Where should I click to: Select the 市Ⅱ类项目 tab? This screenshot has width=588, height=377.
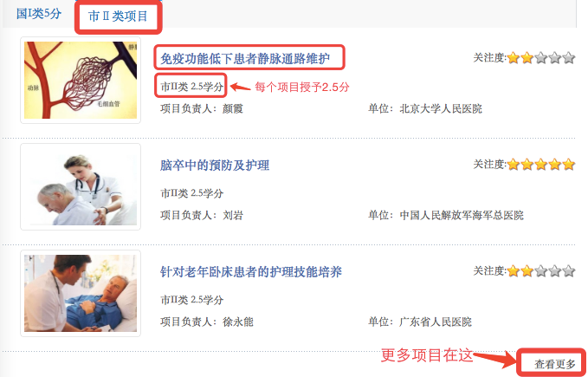[x=118, y=16]
